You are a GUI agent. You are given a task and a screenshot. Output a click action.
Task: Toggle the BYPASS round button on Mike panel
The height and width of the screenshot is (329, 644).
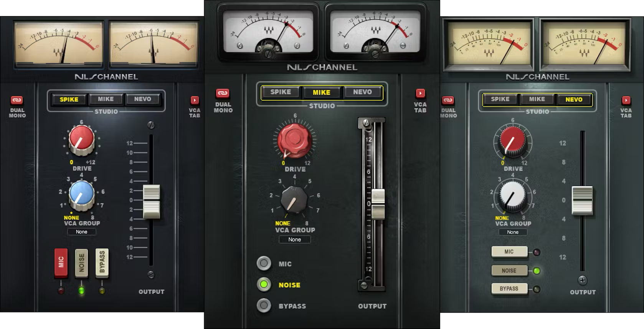pos(264,306)
